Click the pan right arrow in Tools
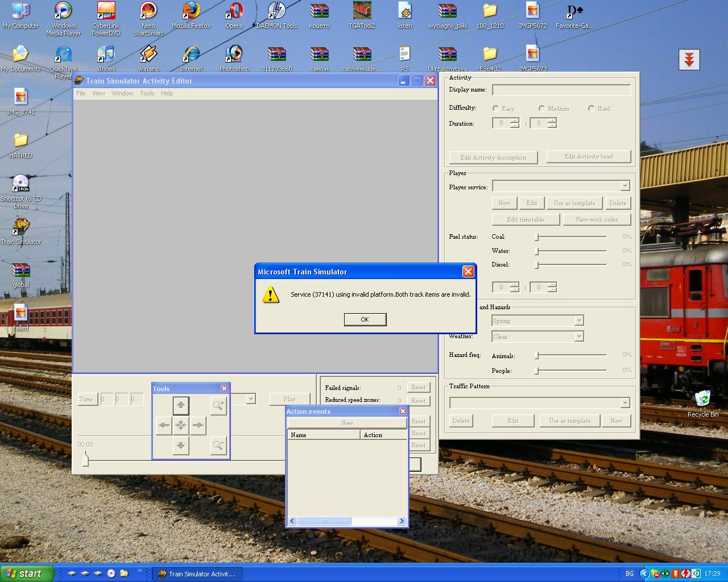 pyautogui.click(x=198, y=425)
